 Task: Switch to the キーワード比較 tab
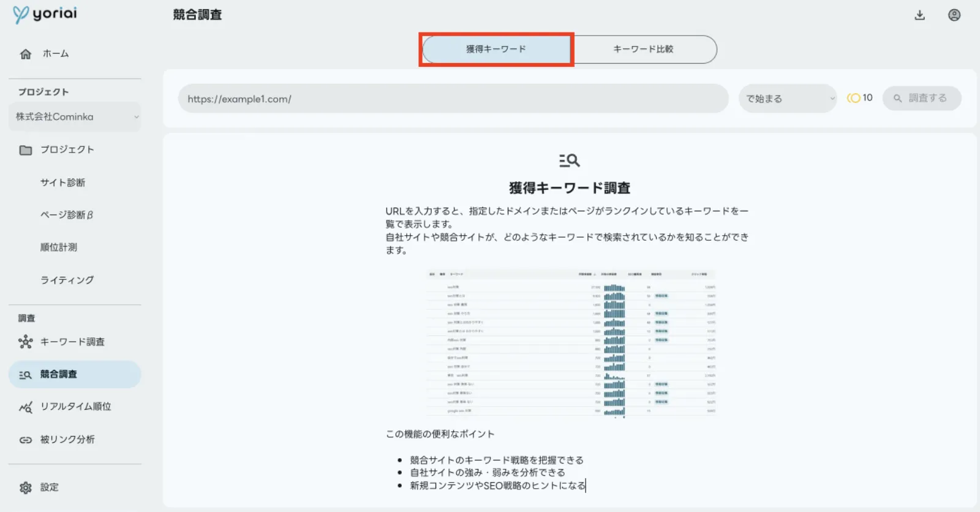point(644,49)
